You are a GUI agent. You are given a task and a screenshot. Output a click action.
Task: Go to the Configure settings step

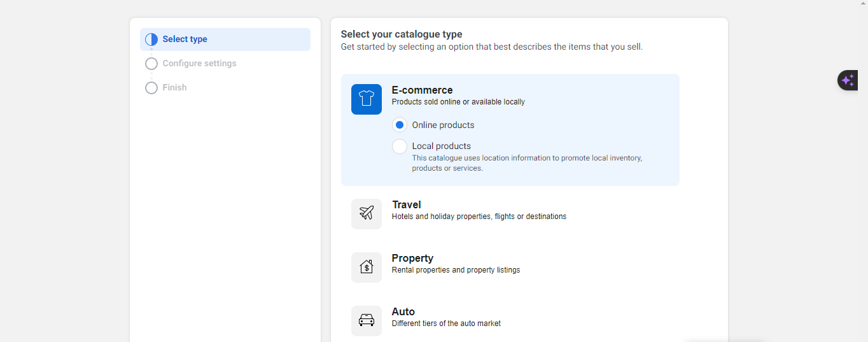pyautogui.click(x=199, y=64)
